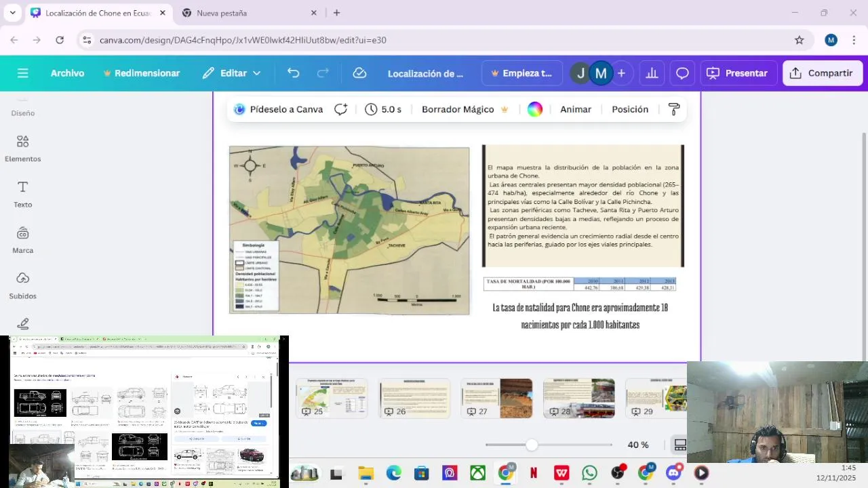
Task: Open slide thumbnail 26
Action: tap(414, 399)
